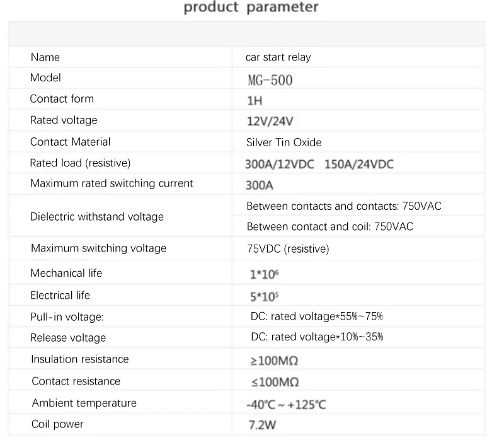Screen dimensions: 504x440
Task: Select the Coil power 7.2W value
Action: [262, 426]
